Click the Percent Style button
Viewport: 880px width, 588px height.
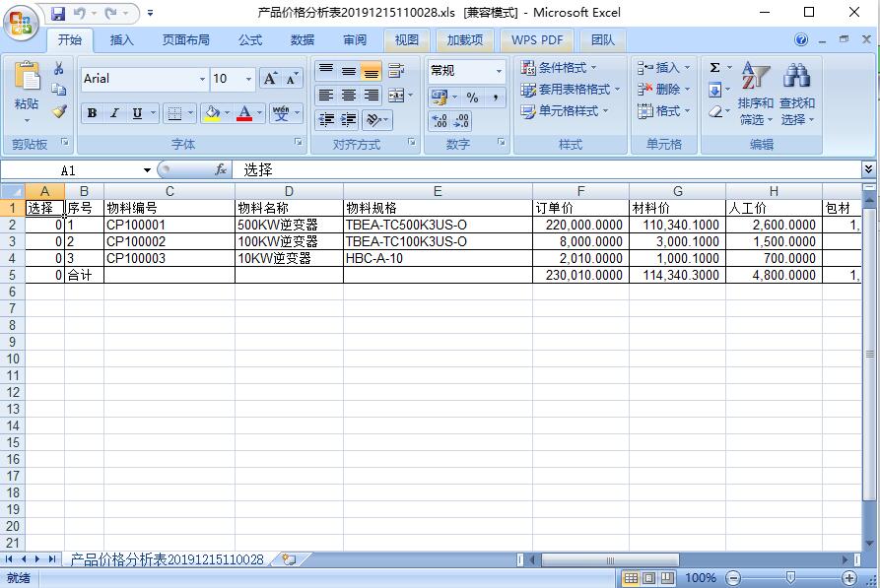473,97
